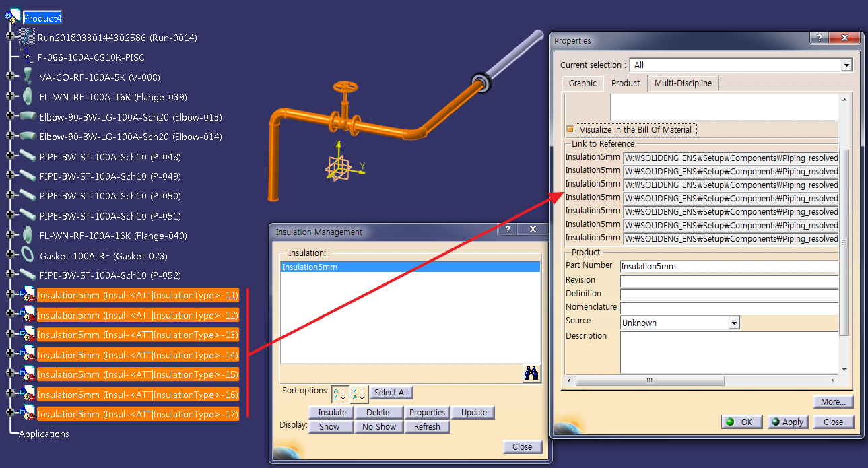Switch to the Multi-Discipline tab
The image size is (868, 468).
pyautogui.click(x=683, y=83)
